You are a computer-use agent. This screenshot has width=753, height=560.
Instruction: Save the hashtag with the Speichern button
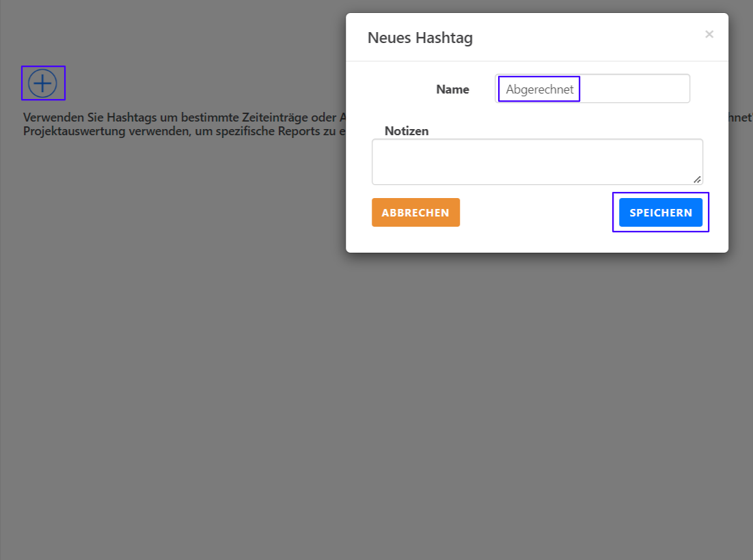[x=660, y=212]
